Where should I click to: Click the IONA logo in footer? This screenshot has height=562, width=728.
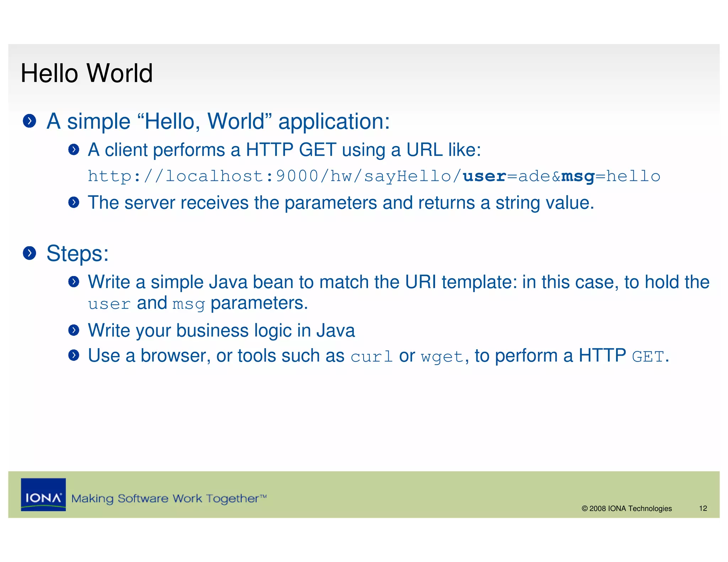43,495
